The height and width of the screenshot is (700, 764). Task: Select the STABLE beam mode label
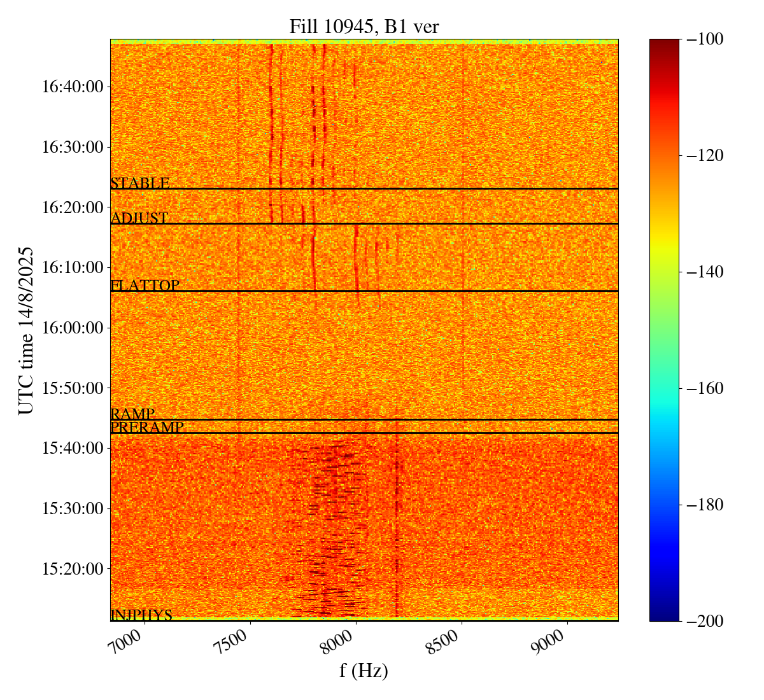[x=140, y=183]
